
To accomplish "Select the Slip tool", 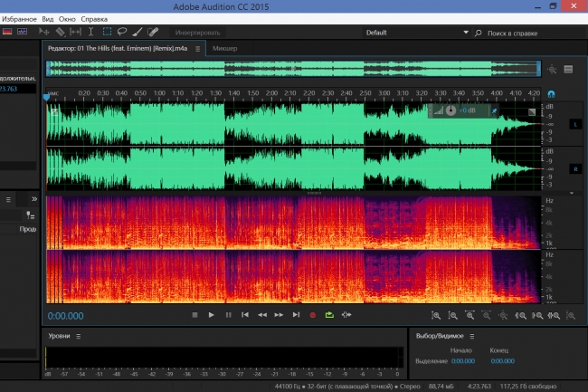I will pyautogui.click(x=75, y=33).
